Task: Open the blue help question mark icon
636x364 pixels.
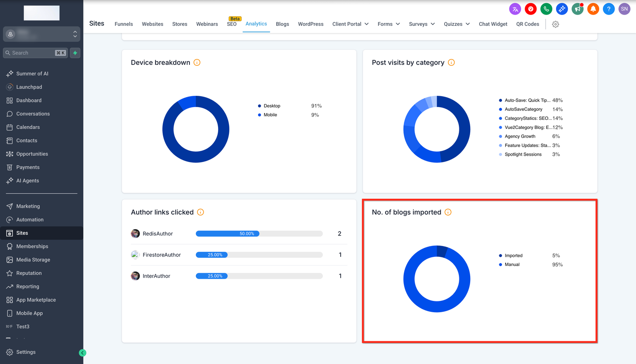Action: (x=609, y=9)
